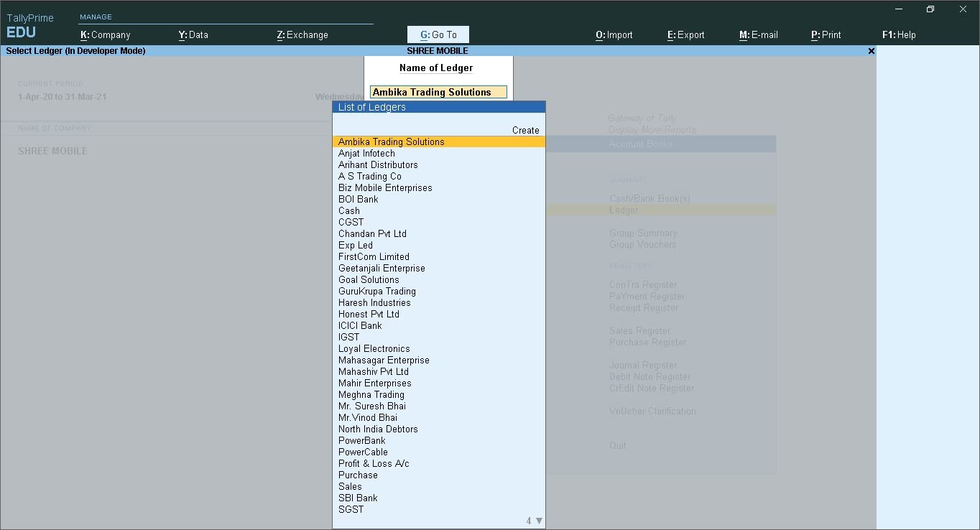Open the Data menu
The width and height of the screenshot is (980, 530).
coord(193,34)
